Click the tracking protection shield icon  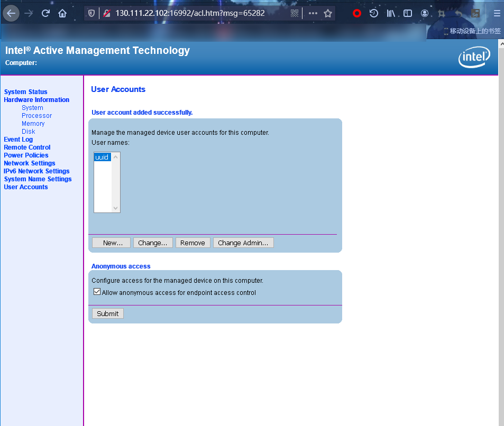91,13
